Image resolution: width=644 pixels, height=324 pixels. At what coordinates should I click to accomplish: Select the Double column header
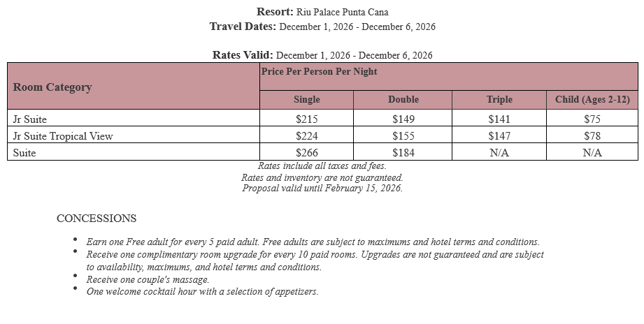(x=403, y=100)
